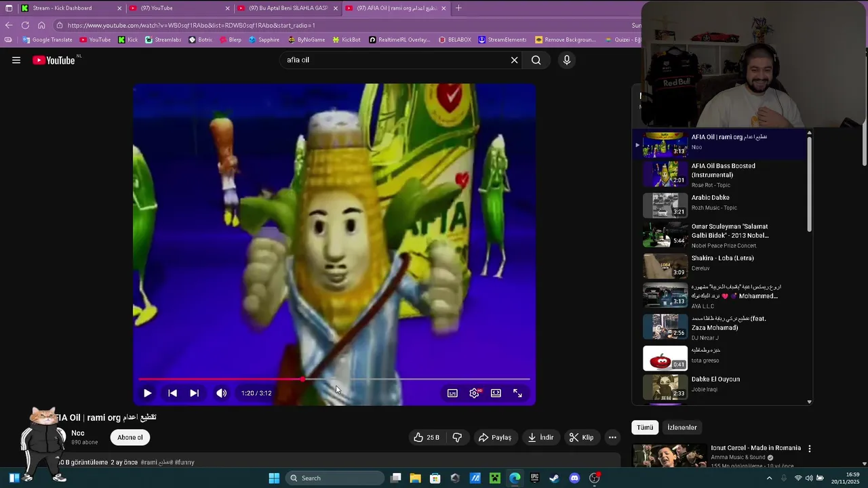Select the Tümü filter chip
Image resolution: width=868 pixels, height=488 pixels.
(645, 428)
